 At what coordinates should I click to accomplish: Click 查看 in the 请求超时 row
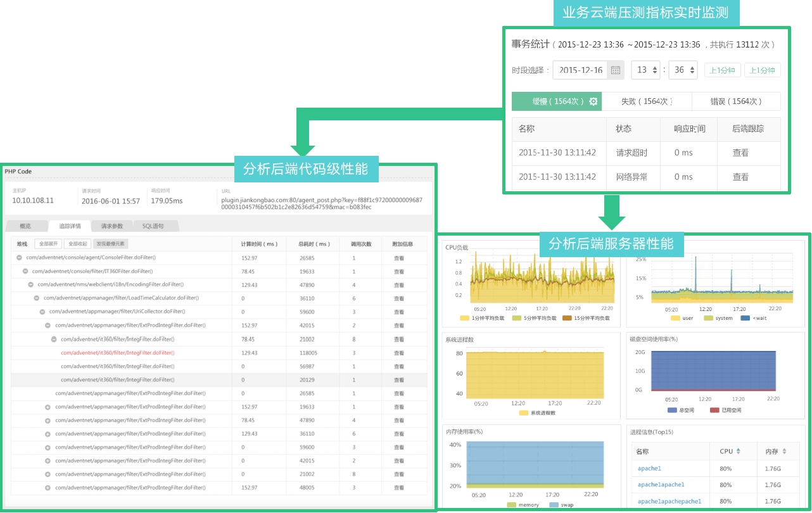click(x=740, y=153)
